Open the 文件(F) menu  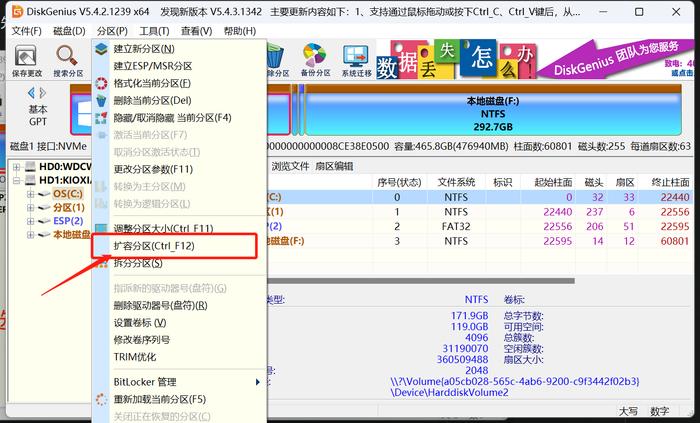click(x=26, y=31)
